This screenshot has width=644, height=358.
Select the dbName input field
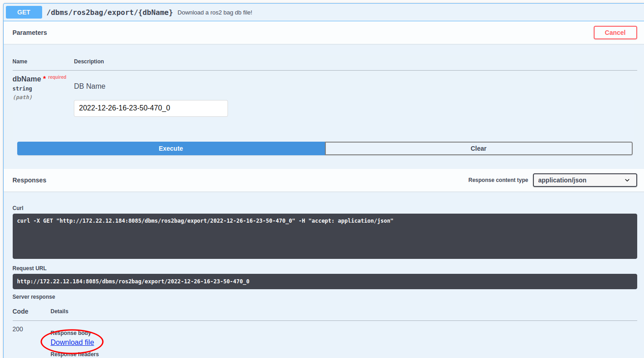[x=150, y=108]
